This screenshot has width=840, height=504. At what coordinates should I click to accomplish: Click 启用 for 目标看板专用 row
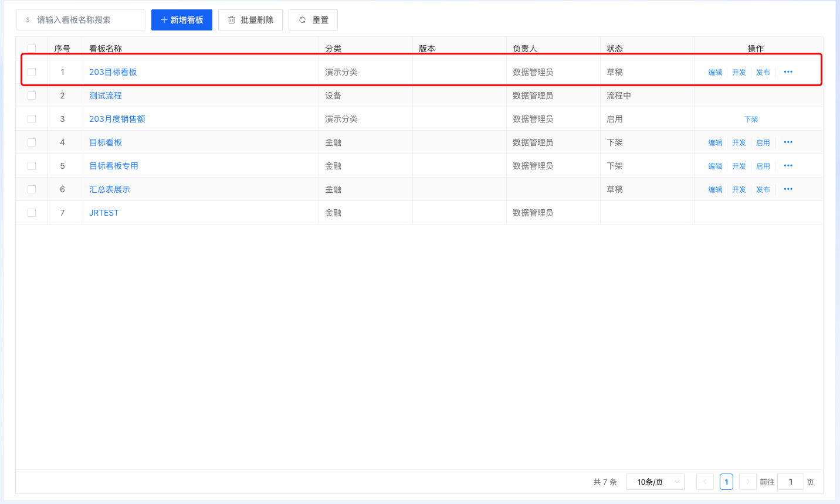coord(763,166)
